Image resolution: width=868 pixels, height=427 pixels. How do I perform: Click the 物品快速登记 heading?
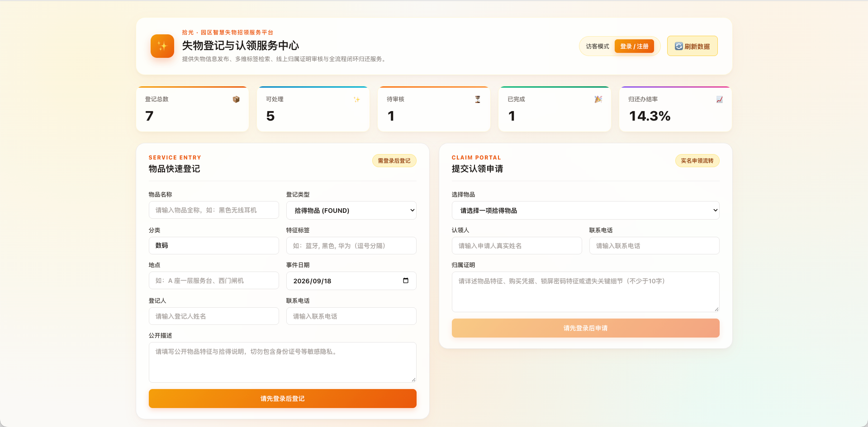coord(175,169)
